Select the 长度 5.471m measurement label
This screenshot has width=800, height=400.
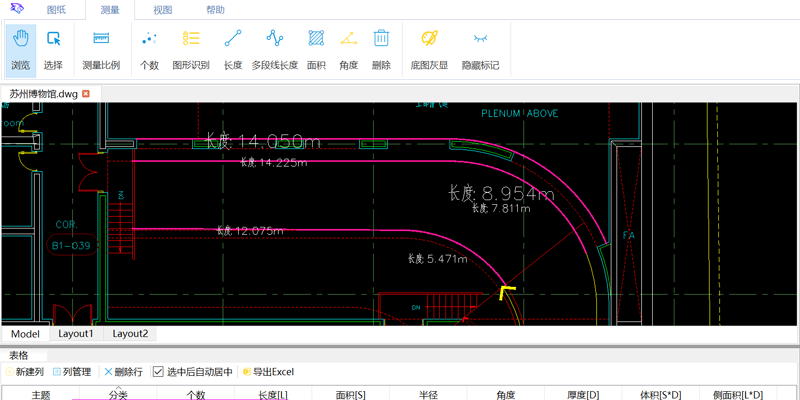pyautogui.click(x=438, y=259)
